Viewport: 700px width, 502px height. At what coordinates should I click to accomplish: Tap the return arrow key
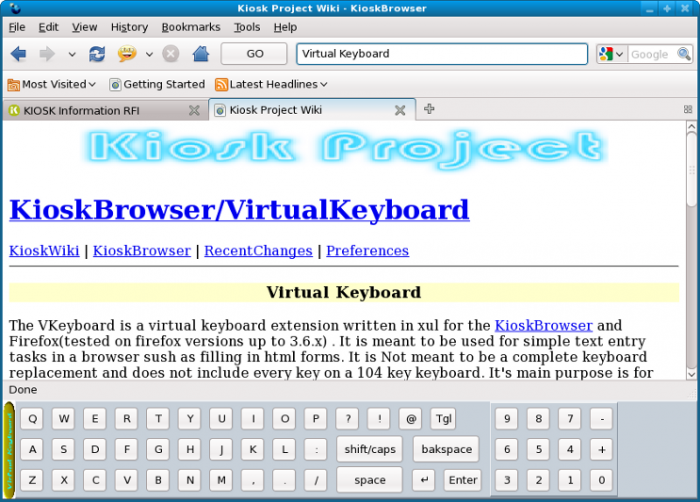tap(424, 480)
